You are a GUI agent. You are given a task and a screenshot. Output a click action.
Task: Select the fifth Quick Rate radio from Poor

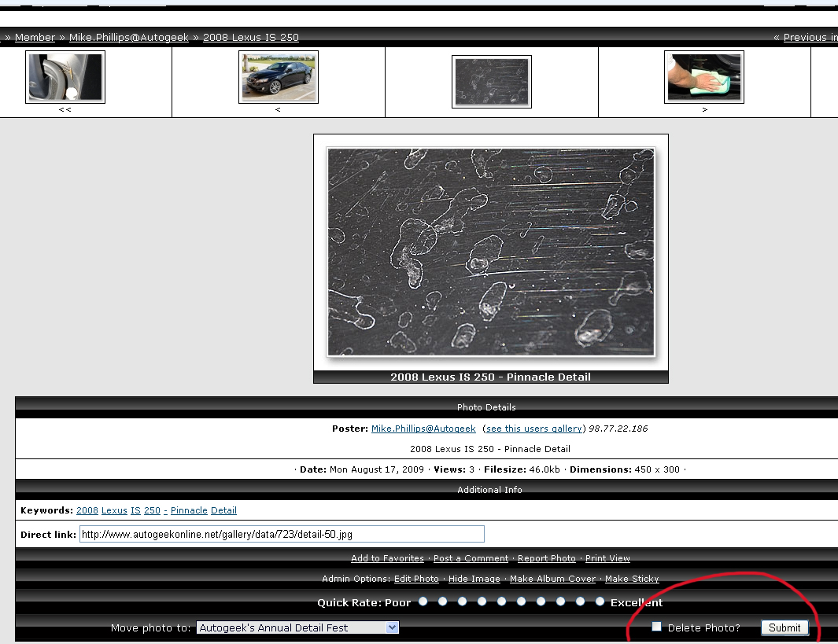click(x=501, y=602)
